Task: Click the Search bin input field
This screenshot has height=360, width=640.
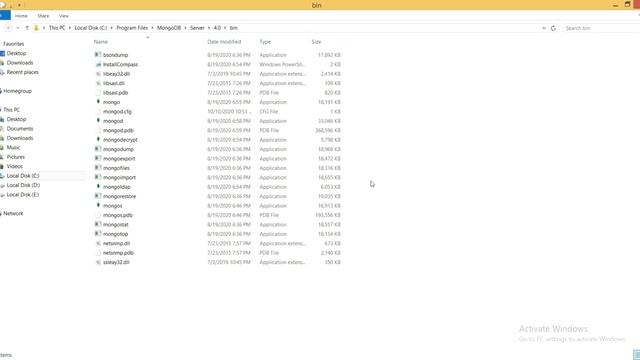Action: click(601, 28)
